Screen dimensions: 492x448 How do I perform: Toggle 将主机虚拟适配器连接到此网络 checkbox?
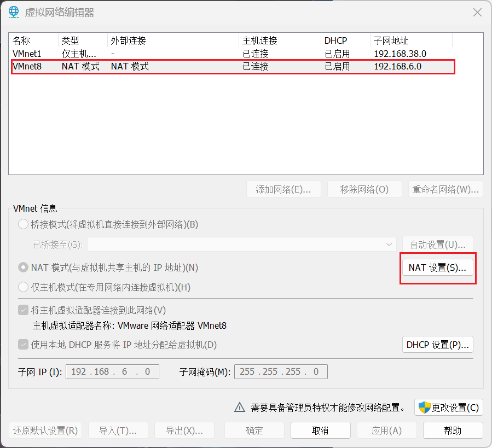(x=23, y=310)
